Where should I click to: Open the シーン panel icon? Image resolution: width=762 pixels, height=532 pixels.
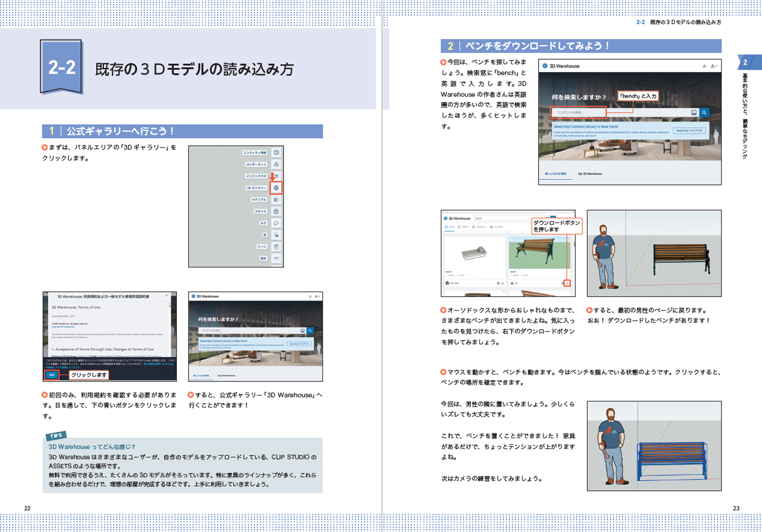[x=276, y=246]
